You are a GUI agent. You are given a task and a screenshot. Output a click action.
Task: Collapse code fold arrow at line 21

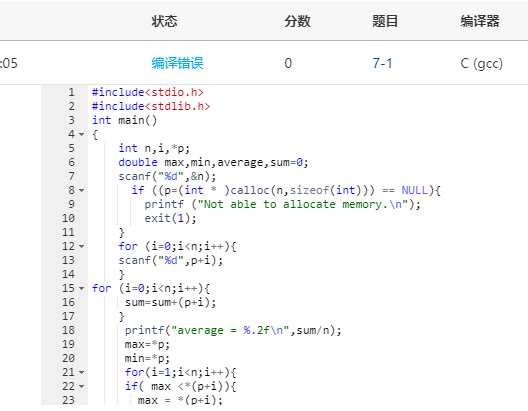pyautogui.click(x=81, y=372)
